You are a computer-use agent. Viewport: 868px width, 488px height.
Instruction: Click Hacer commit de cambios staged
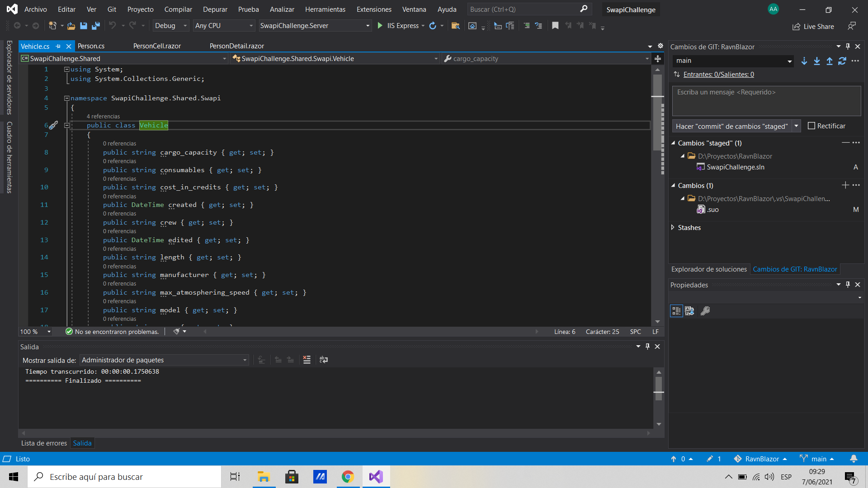point(731,126)
